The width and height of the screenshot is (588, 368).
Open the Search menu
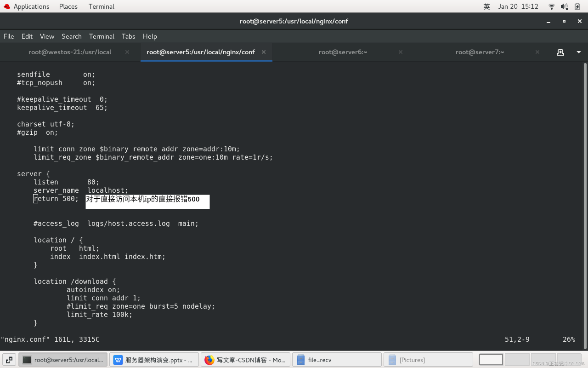[x=72, y=36]
